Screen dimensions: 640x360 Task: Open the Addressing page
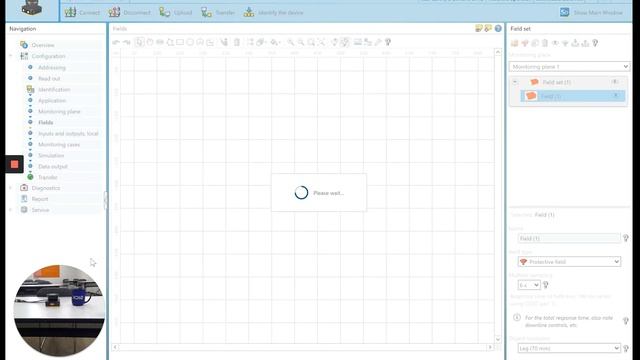[51, 67]
